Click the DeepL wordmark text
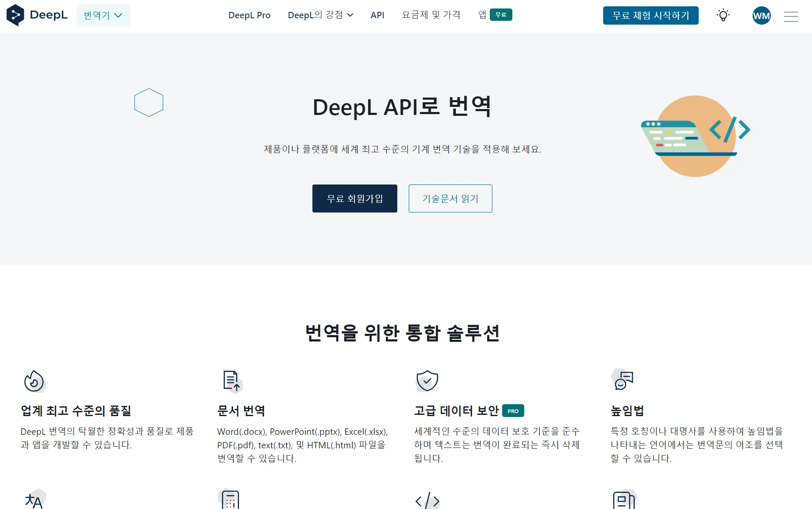 pyautogui.click(x=49, y=15)
